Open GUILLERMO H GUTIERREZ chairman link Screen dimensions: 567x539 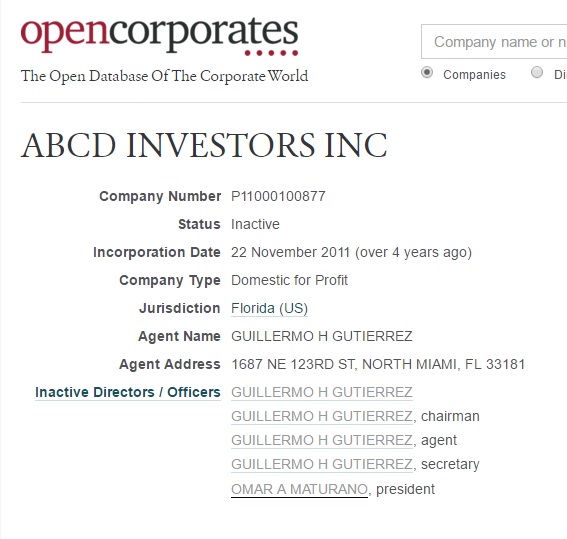[x=322, y=416]
